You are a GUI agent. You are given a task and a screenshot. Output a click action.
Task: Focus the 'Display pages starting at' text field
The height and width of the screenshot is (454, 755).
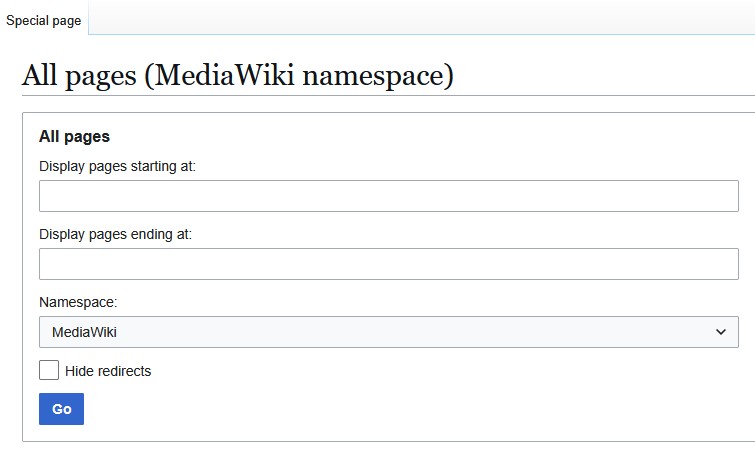[388, 196]
